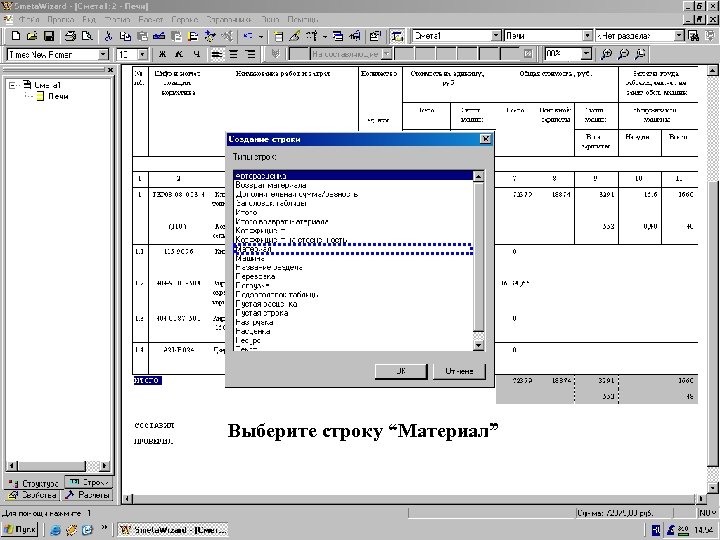Select the Печи item in the tree
The width and height of the screenshot is (720, 540).
(x=58, y=96)
